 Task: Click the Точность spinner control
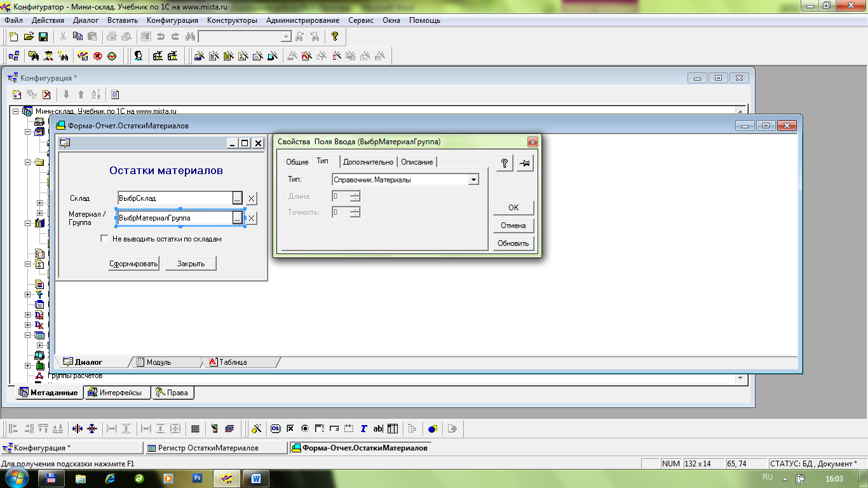(355, 212)
